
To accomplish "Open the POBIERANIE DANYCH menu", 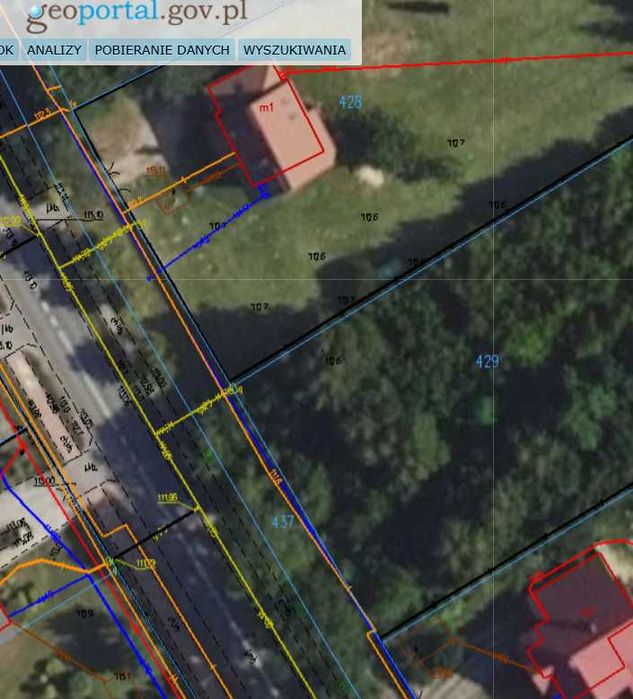I will [x=162, y=49].
